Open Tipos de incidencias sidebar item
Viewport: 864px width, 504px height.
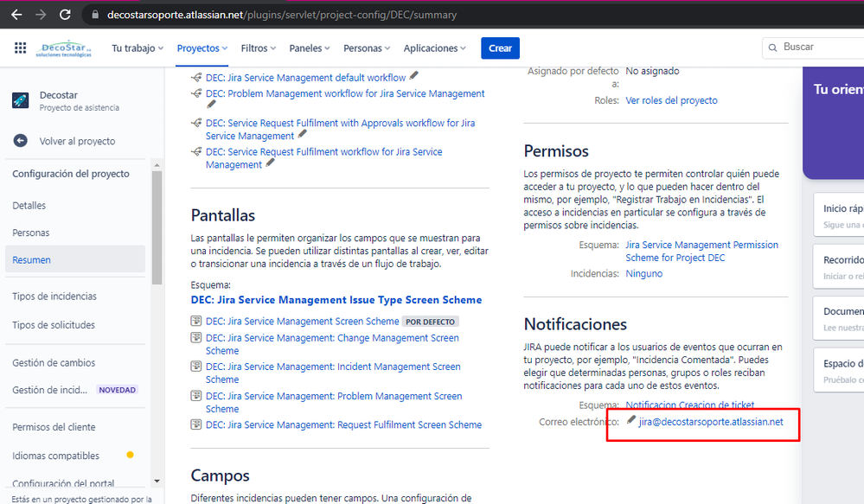54,296
